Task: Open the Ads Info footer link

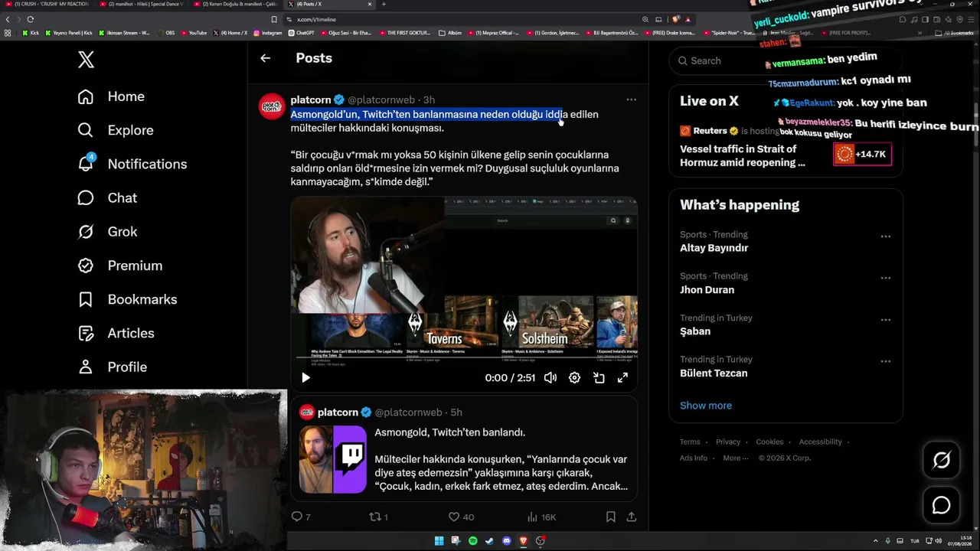Action: click(x=694, y=458)
